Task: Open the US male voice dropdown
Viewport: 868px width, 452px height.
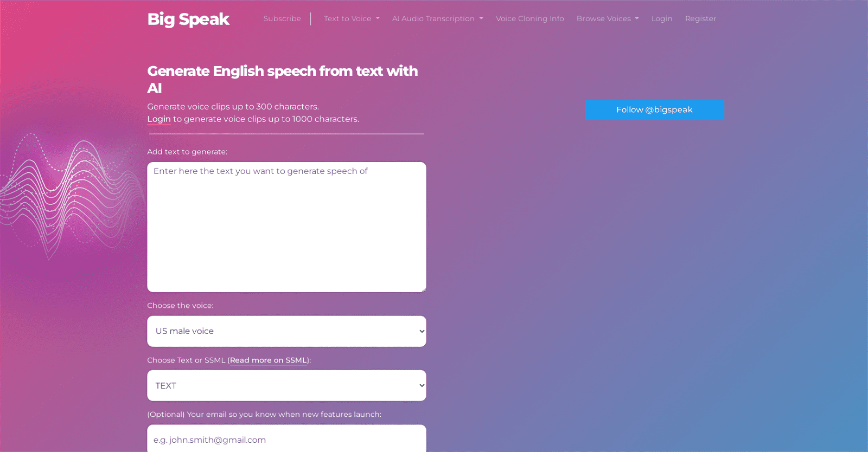Action: [286, 331]
